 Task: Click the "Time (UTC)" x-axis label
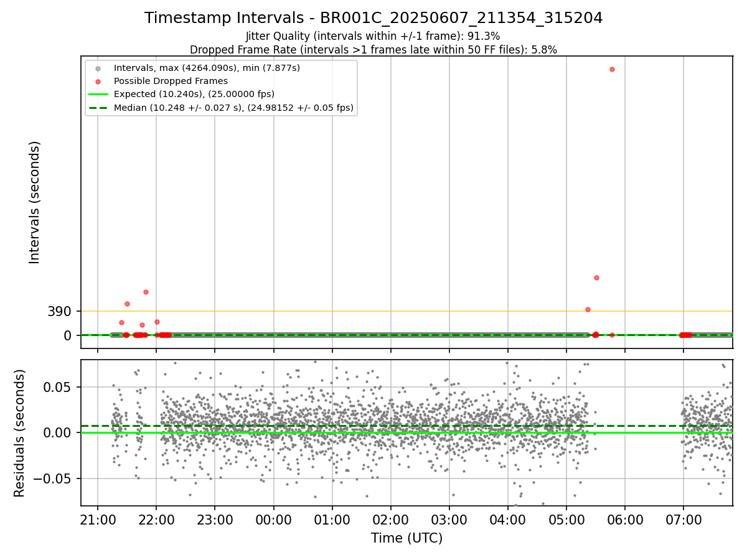[x=407, y=538]
